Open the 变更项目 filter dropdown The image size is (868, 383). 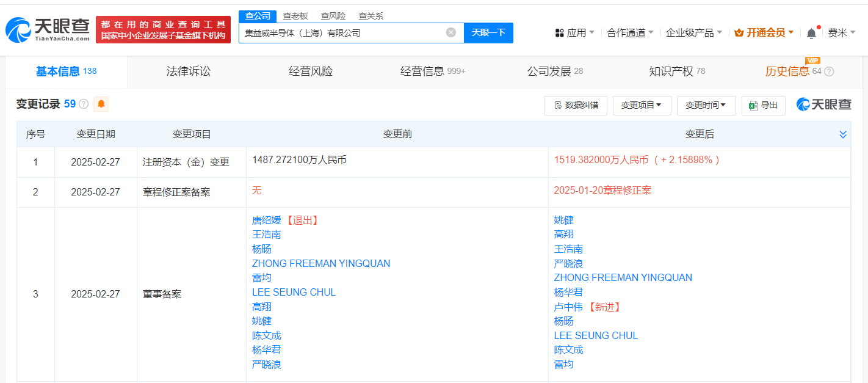642,105
